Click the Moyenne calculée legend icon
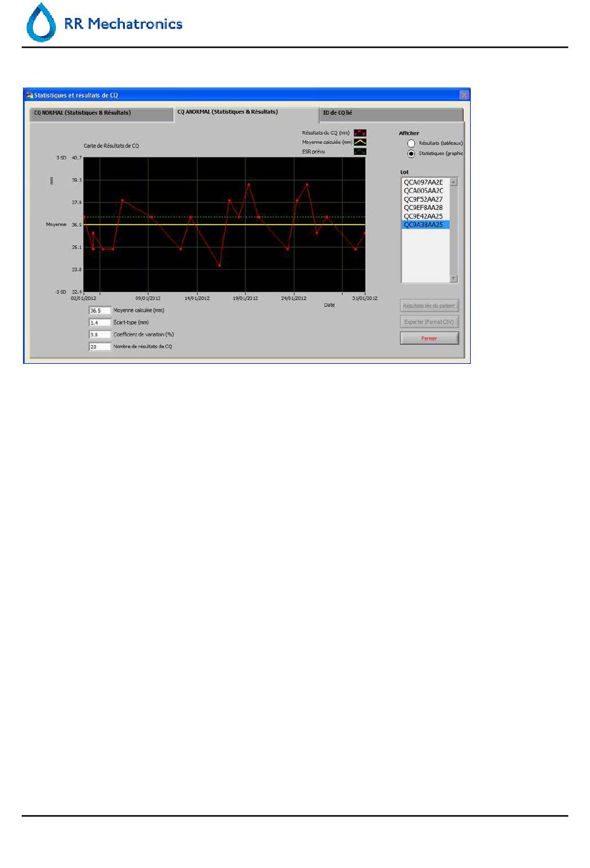The image size is (590, 868). (360, 142)
